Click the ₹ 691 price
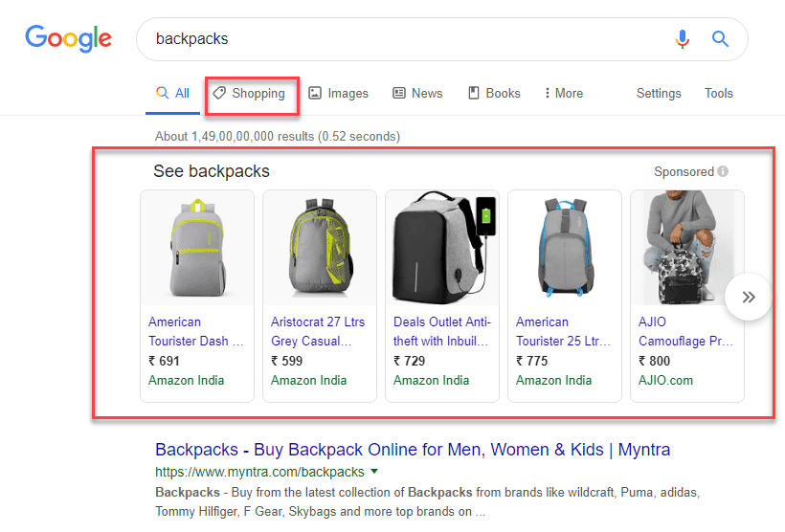The height and width of the screenshot is (532, 785). 164,361
